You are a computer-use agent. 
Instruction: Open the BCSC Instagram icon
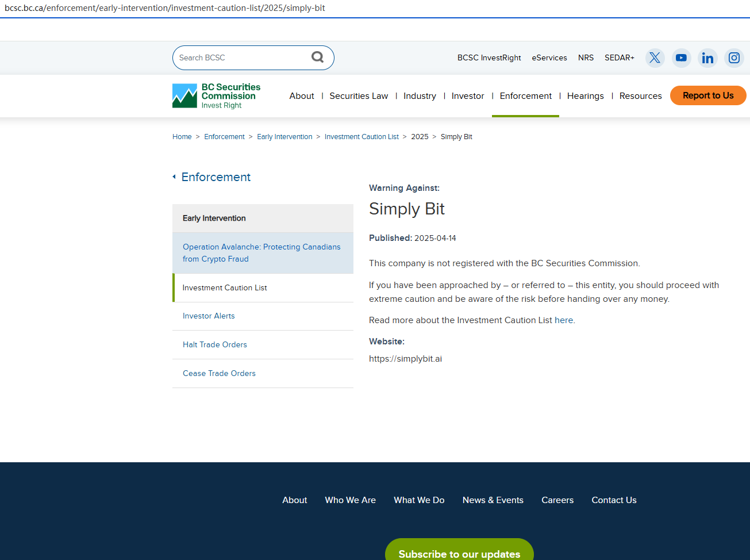tap(734, 57)
